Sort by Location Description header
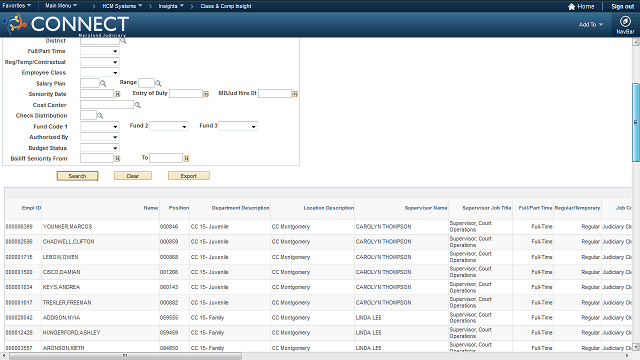This screenshot has width=640, height=360. [329, 208]
